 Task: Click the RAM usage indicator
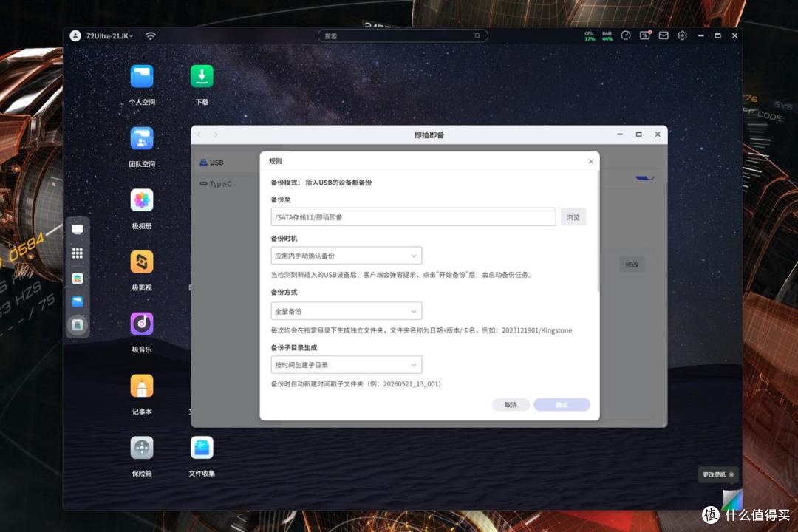[607, 35]
